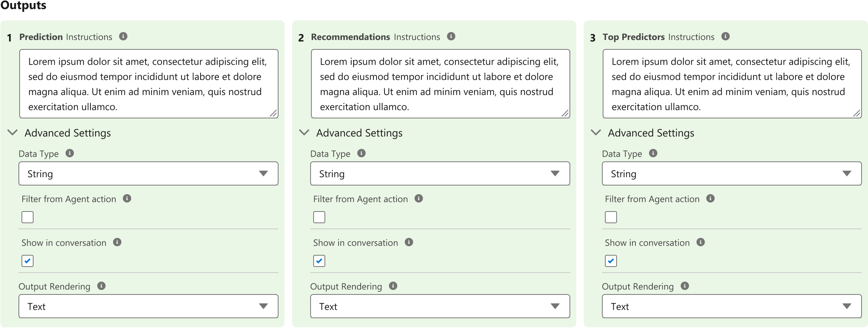Collapse Advanced Settings in Prediction card
The image size is (868, 328).
(x=13, y=133)
